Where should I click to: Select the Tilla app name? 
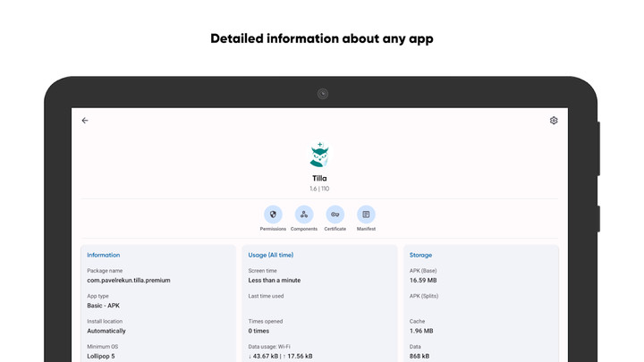pos(319,178)
